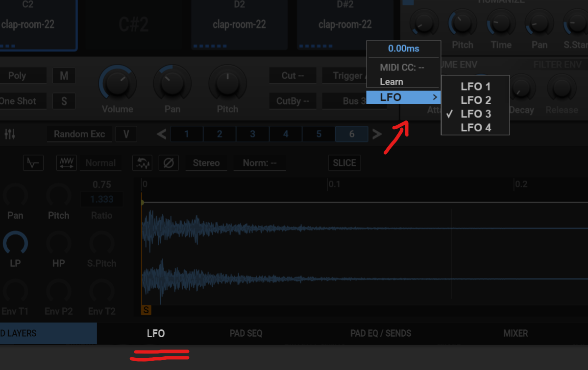Choose the checked LFO 3 entry
This screenshot has width=588, height=370.
pos(475,114)
